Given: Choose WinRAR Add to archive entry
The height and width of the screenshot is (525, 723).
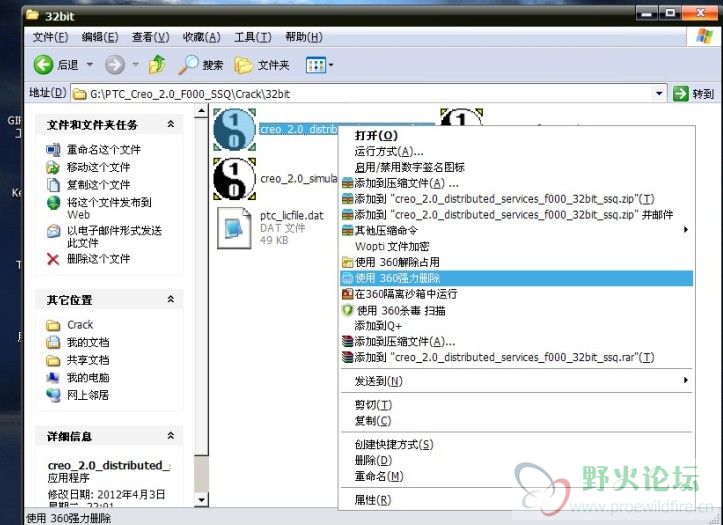Looking at the screenshot, I should [516, 342].
